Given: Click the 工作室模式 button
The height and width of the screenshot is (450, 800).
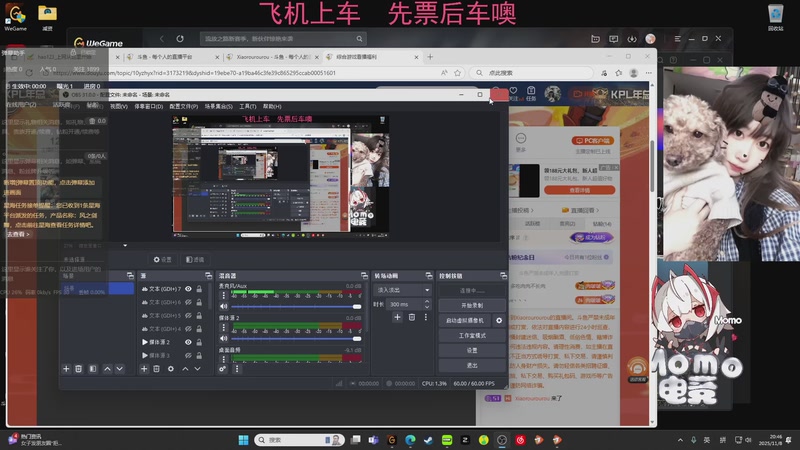Looking at the screenshot, I should [472, 335].
